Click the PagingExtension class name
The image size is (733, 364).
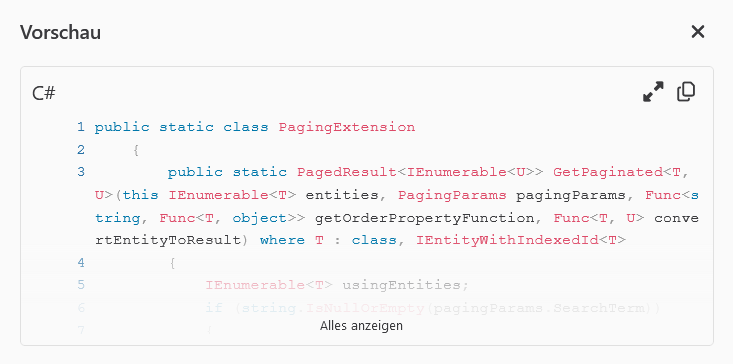click(347, 127)
